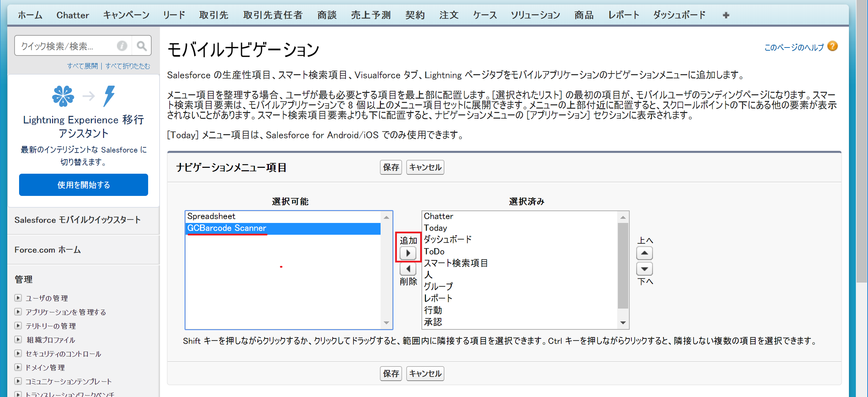Click the plus icon to show all tabs
The height and width of the screenshot is (397, 868).
(726, 15)
